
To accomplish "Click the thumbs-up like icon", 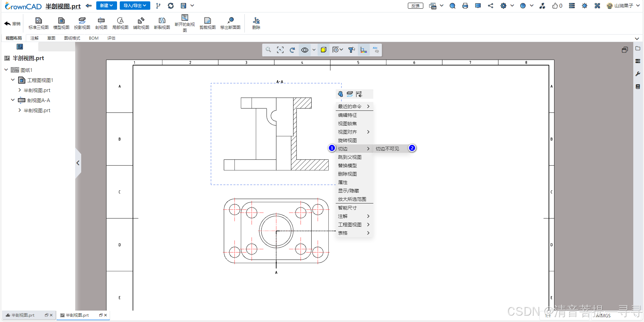I will [555, 6].
